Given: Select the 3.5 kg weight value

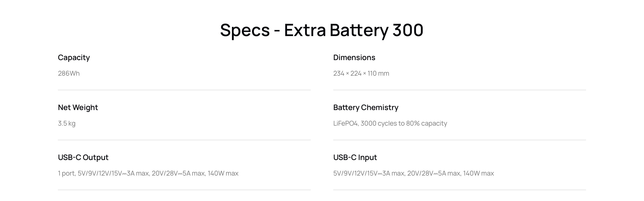Looking at the screenshot, I should 67,123.
